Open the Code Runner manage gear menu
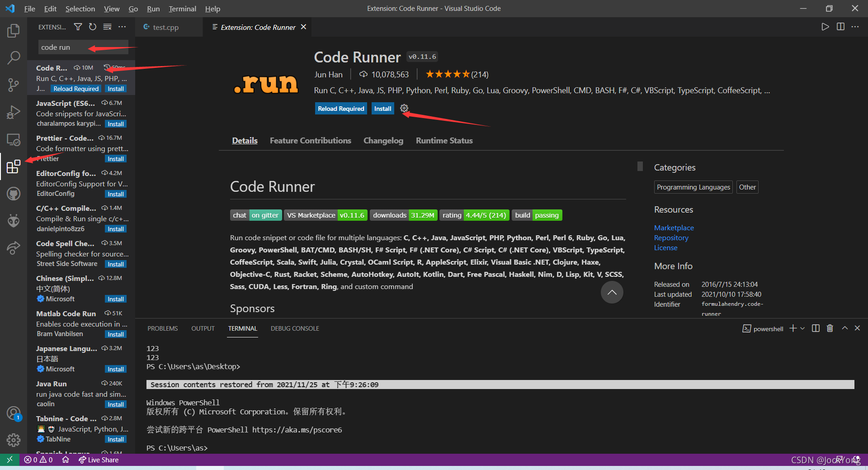Image resolution: width=868 pixels, height=470 pixels. (404, 108)
